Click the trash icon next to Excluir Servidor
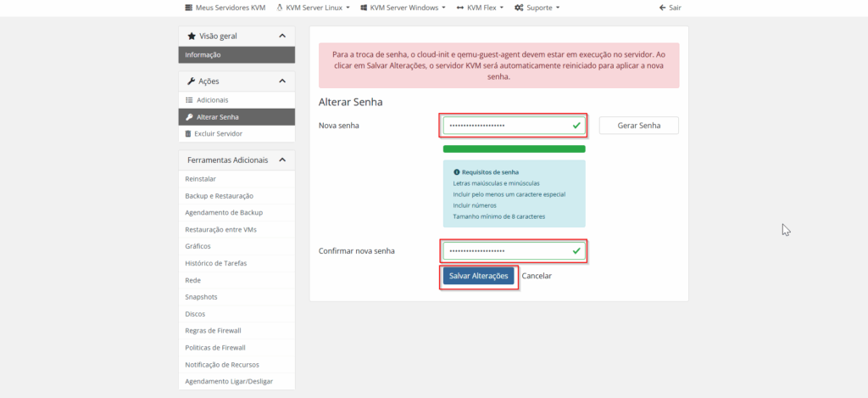This screenshot has width=868, height=398. [189, 134]
